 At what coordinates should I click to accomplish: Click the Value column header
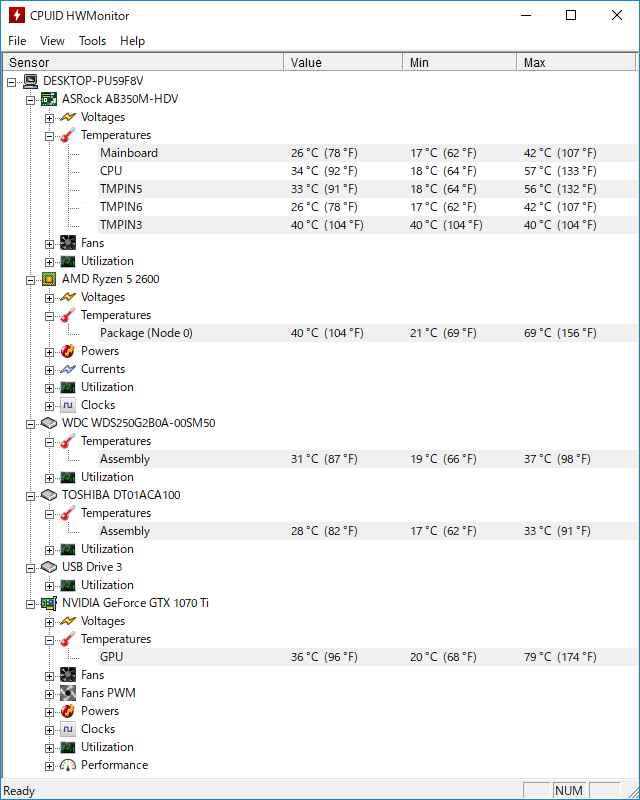(343, 62)
